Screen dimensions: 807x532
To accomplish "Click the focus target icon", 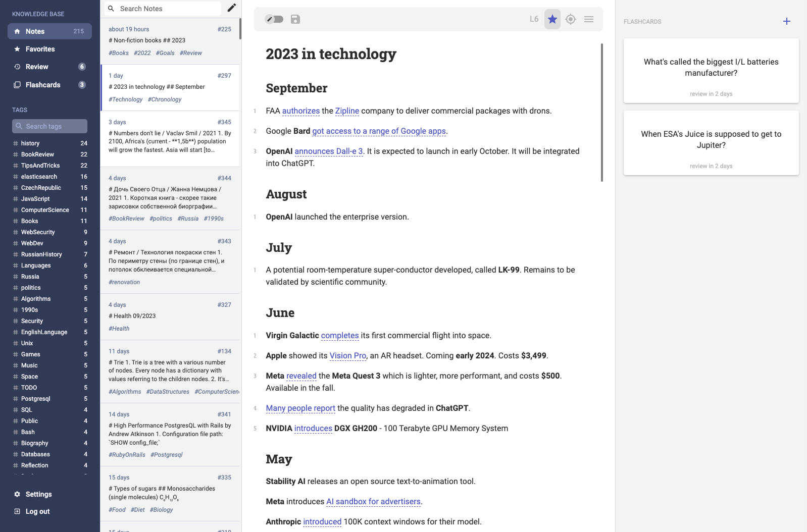I will (571, 19).
